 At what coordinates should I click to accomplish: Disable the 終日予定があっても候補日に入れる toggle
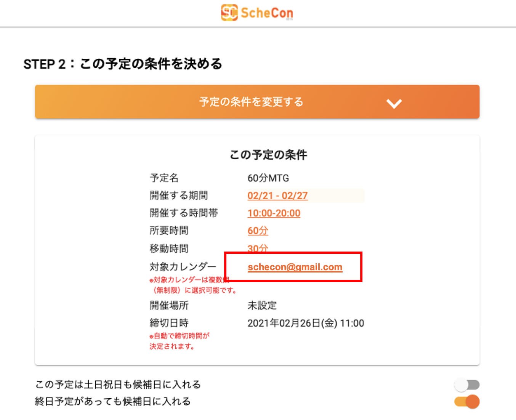point(467,402)
